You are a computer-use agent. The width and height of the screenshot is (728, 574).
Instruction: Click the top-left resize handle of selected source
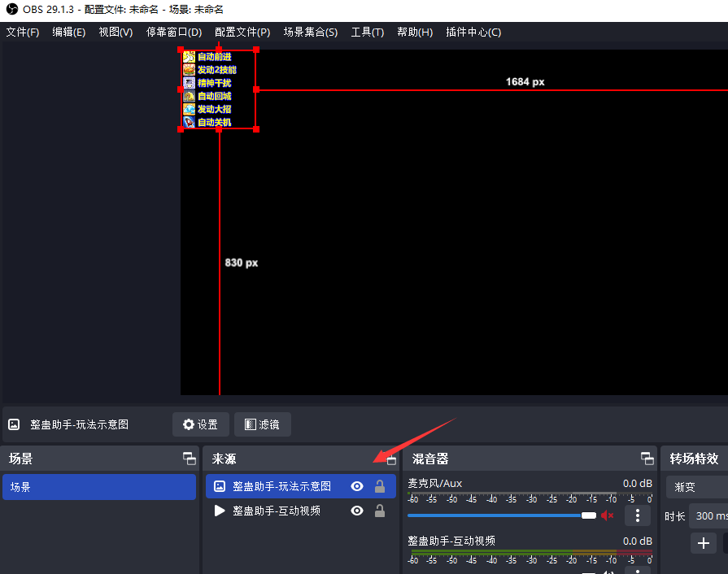click(181, 50)
